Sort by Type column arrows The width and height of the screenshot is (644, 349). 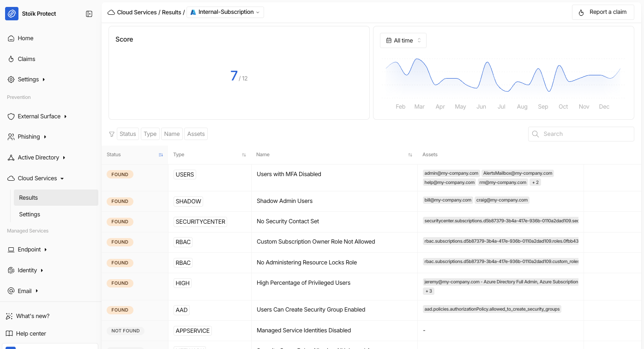[244, 155]
